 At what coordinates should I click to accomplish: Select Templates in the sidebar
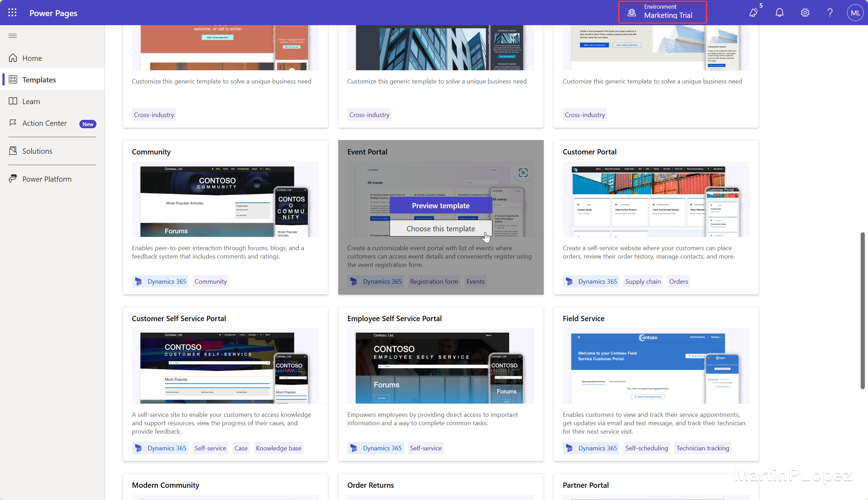coord(39,80)
